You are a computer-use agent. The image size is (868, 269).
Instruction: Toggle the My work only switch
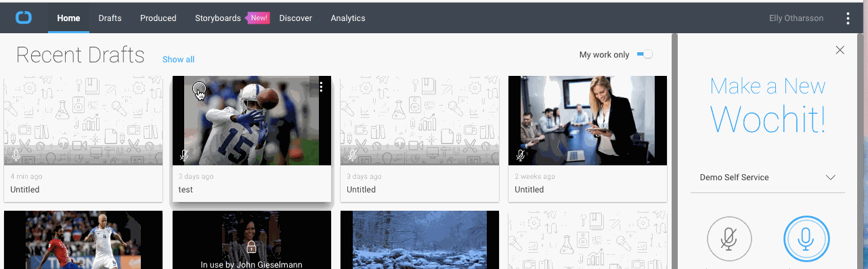click(x=645, y=54)
